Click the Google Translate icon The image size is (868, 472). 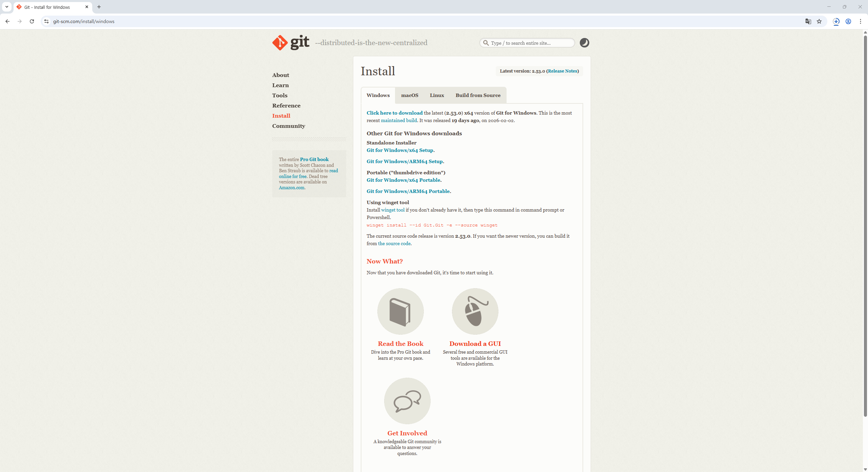point(808,21)
